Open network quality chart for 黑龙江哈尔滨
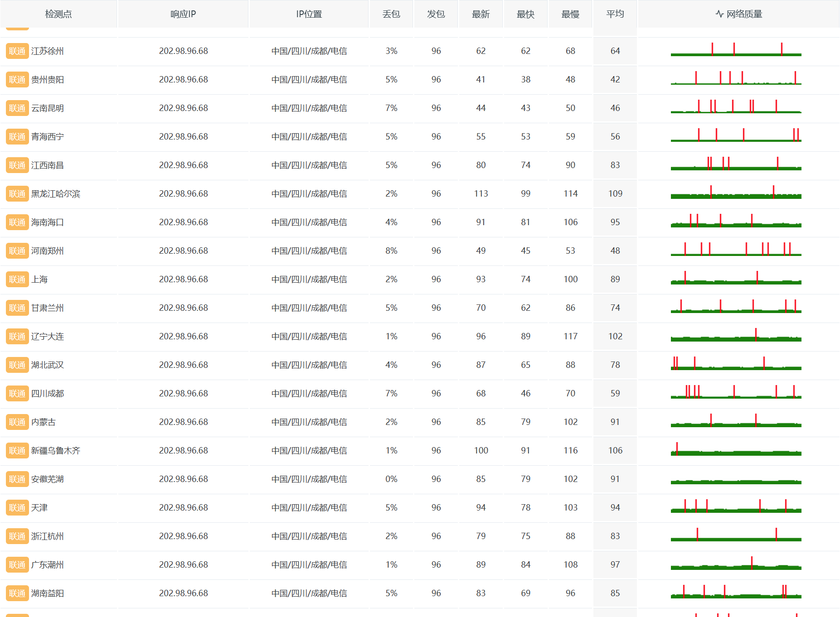 point(736,192)
